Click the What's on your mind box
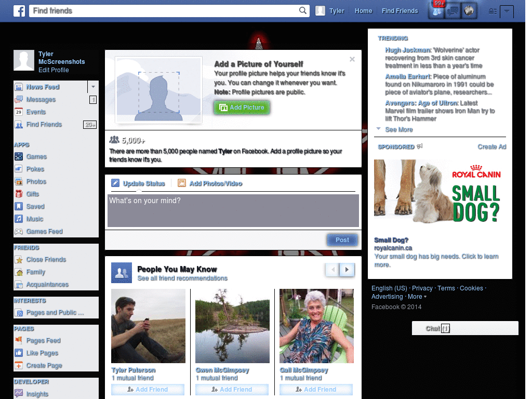The height and width of the screenshot is (399, 532). click(233, 211)
